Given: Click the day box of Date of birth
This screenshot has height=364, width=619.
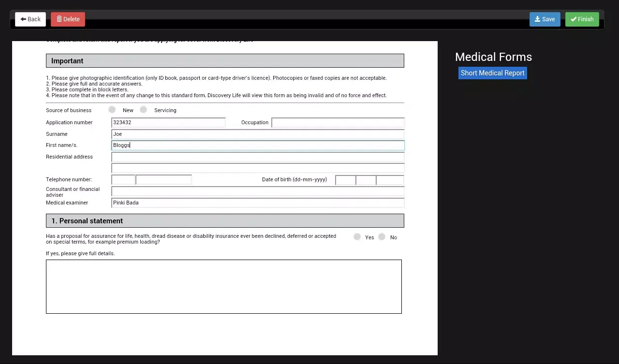Looking at the screenshot, I should (x=345, y=179).
